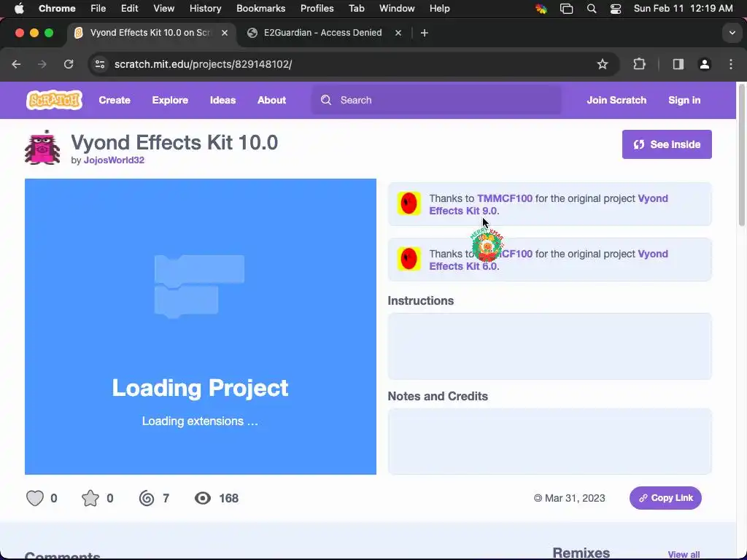The image size is (747, 560).
Task: Click the remix count spiral icon
Action: (147, 498)
